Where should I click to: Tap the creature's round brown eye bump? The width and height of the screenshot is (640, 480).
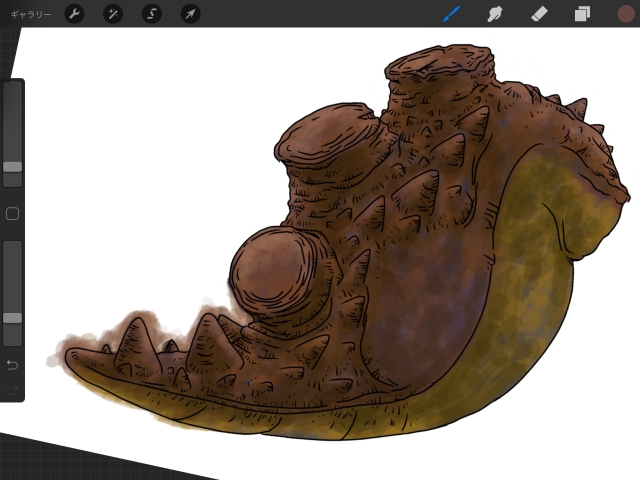[271, 270]
